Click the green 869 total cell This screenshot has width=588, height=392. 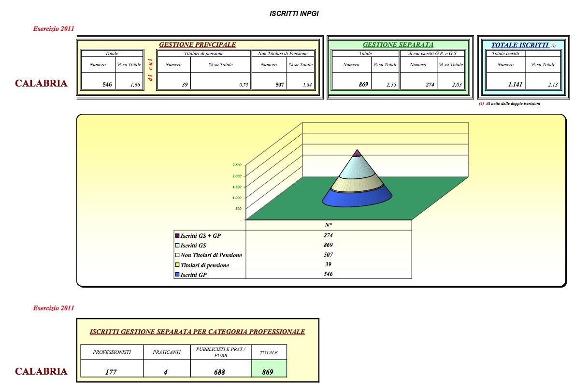pyautogui.click(x=269, y=368)
